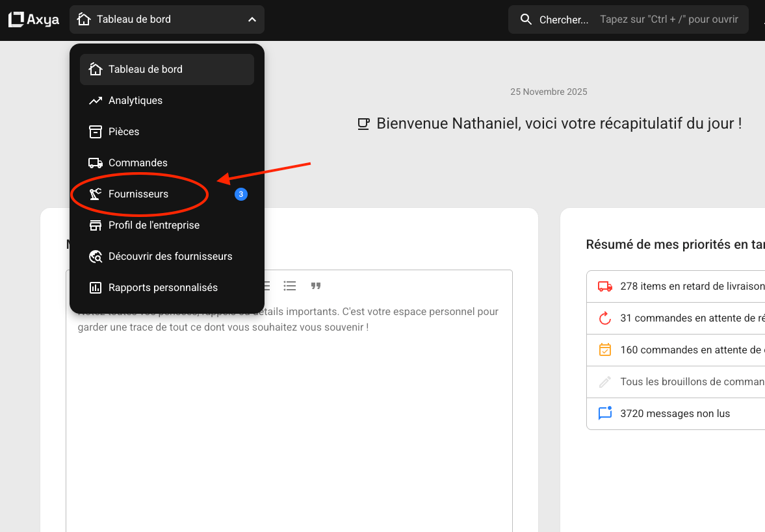Click inside the personal notes text area
This screenshot has width=765, height=532.
[289, 416]
